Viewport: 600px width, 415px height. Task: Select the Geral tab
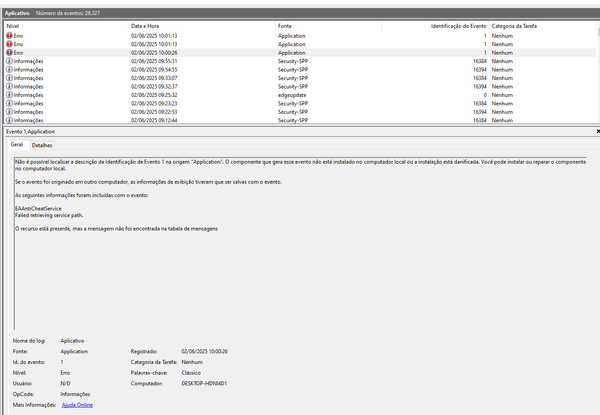tap(17, 145)
